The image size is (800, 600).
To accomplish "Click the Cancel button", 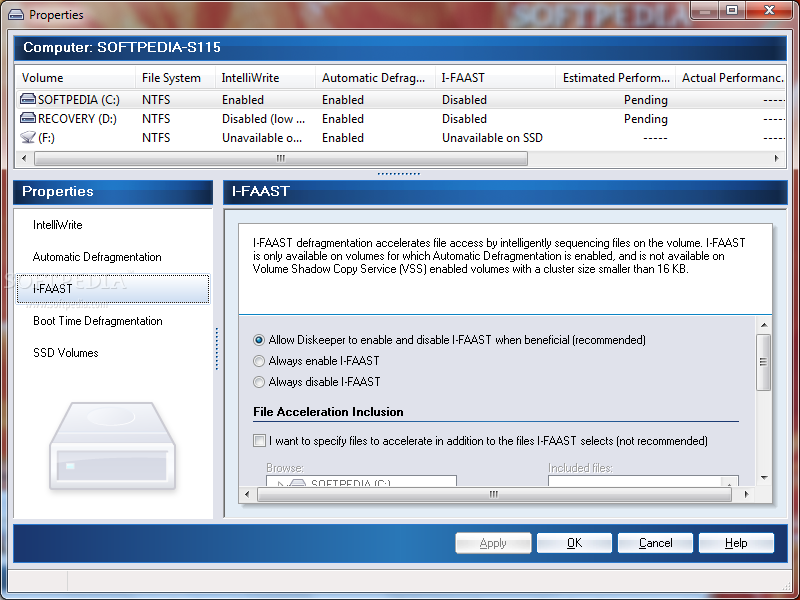I will pos(656,543).
